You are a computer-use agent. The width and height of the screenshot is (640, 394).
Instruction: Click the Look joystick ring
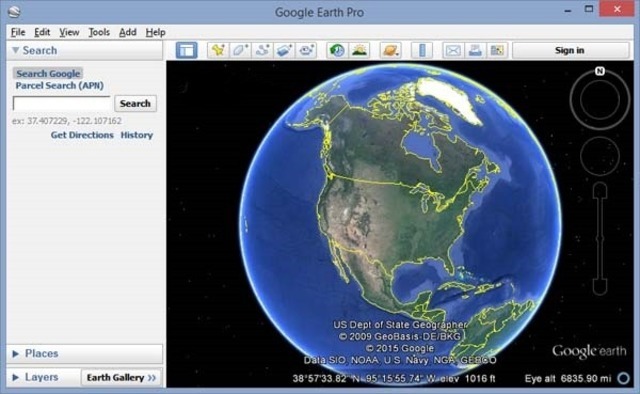600,100
